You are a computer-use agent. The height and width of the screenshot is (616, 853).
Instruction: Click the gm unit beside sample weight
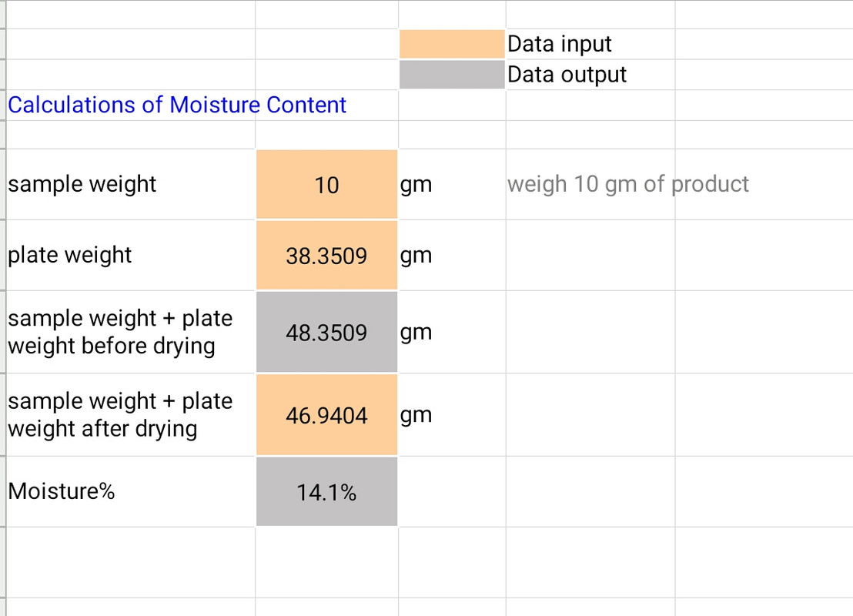point(416,185)
